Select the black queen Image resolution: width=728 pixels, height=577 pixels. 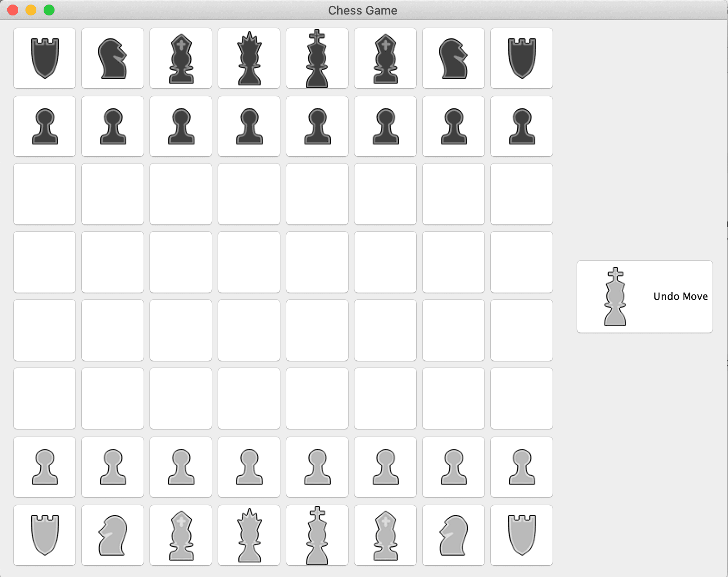249,58
